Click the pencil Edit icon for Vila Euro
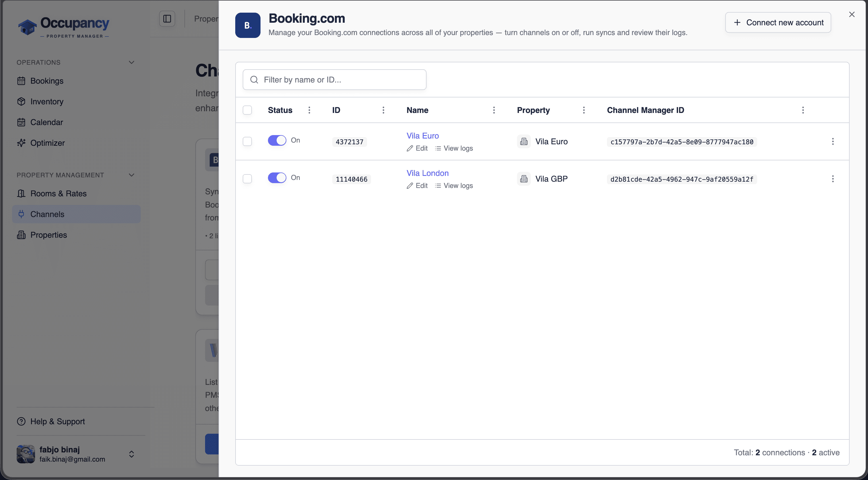This screenshot has height=480, width=868. click(x=410, y=148)
